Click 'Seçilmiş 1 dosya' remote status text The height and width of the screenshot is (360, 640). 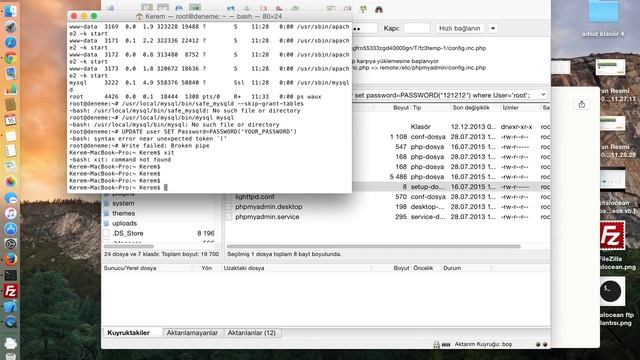284,254
